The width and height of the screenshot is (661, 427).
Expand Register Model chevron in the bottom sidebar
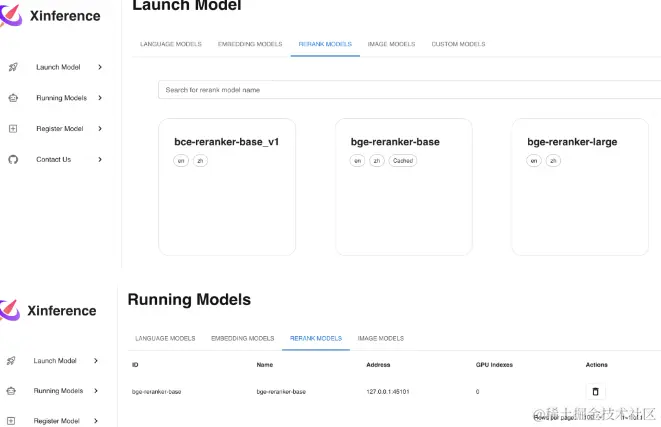coord(96,421)
